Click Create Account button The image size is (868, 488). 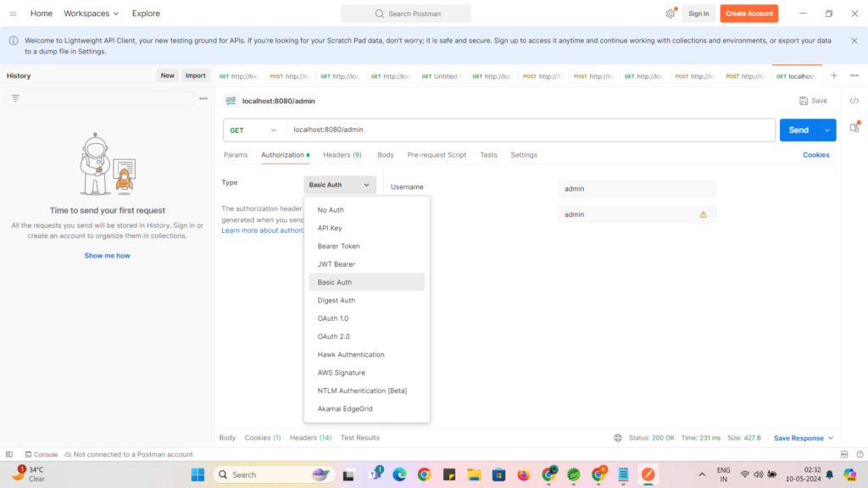click(749, 14)
